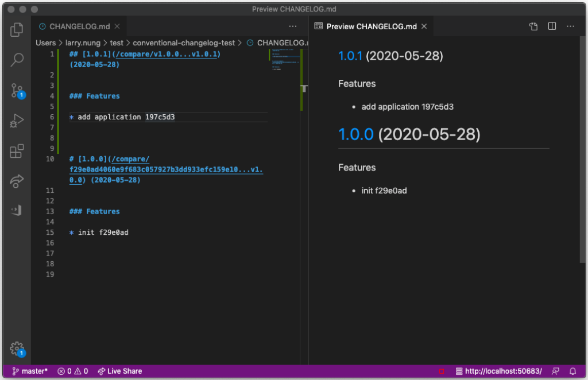Screen dimensions: 588x380
Task: Click the CHANGELOG.md file breadcrumb
Action: 277,43
